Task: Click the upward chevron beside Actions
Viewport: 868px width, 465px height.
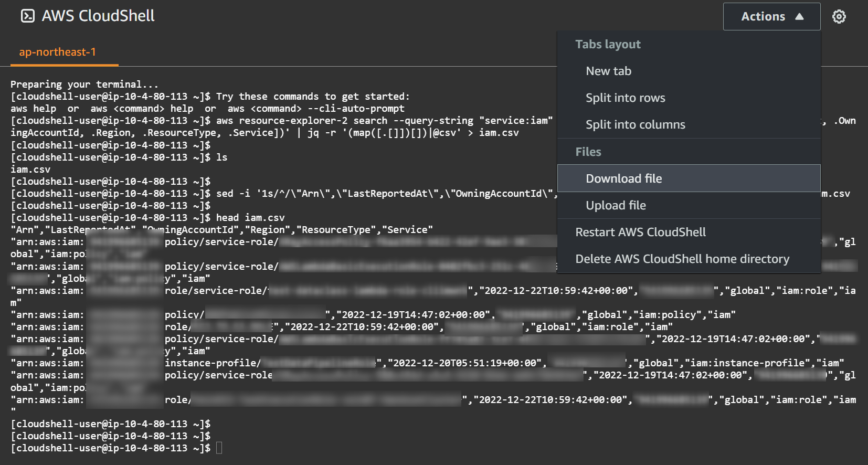Action: tap(800, 16)
